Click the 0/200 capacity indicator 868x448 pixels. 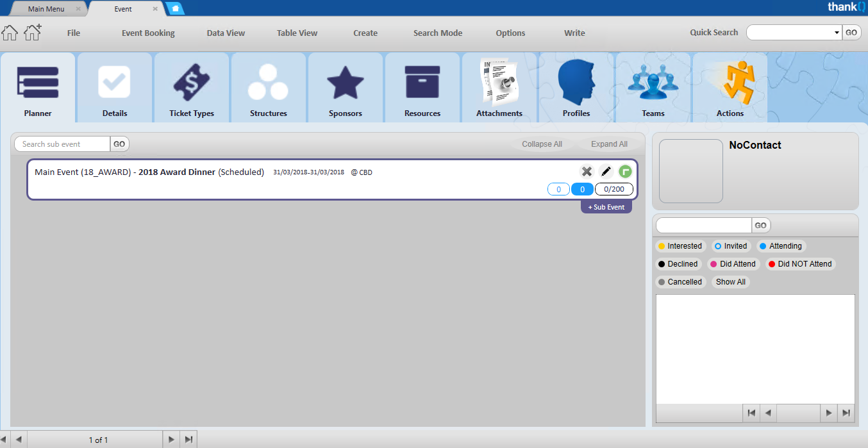[614, 189]
